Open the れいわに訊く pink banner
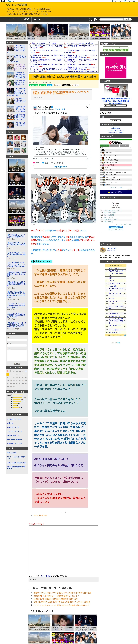Image resolution: width=138 pixels, height=644 pixels. coord(116,67)
